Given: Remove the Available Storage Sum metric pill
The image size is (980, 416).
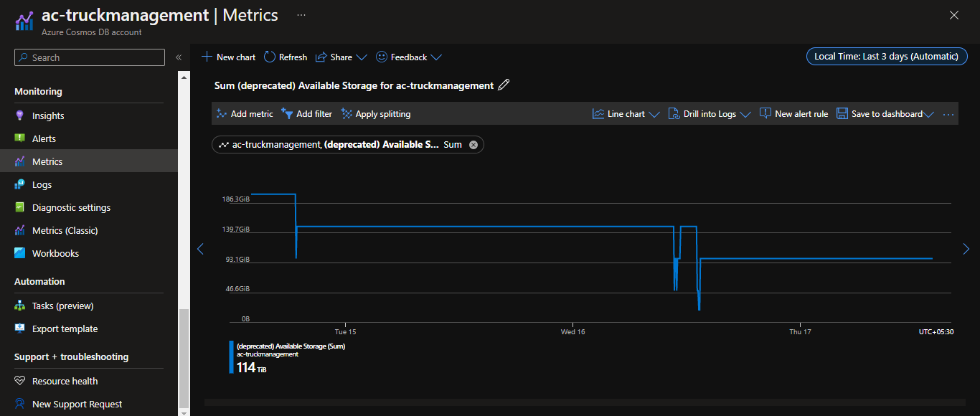Looking at the screenshot, I should point(473,145).
